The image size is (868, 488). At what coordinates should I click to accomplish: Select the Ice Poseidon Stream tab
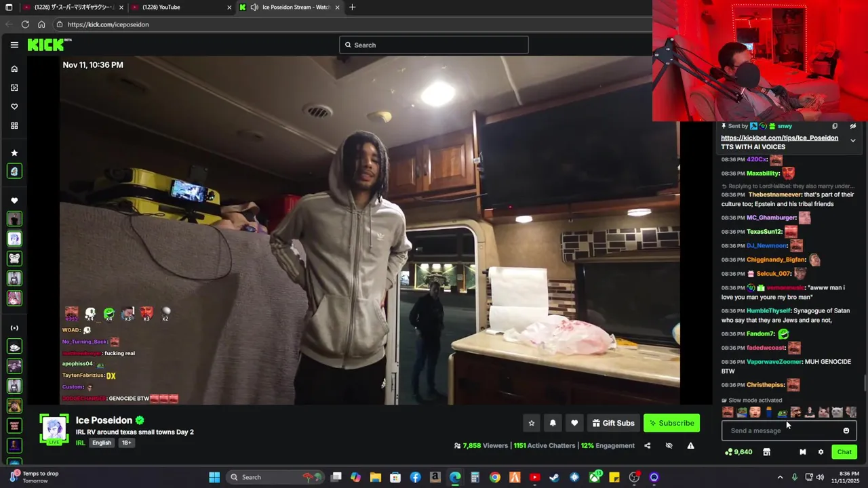pyautogui.click(x=290, y=7)
